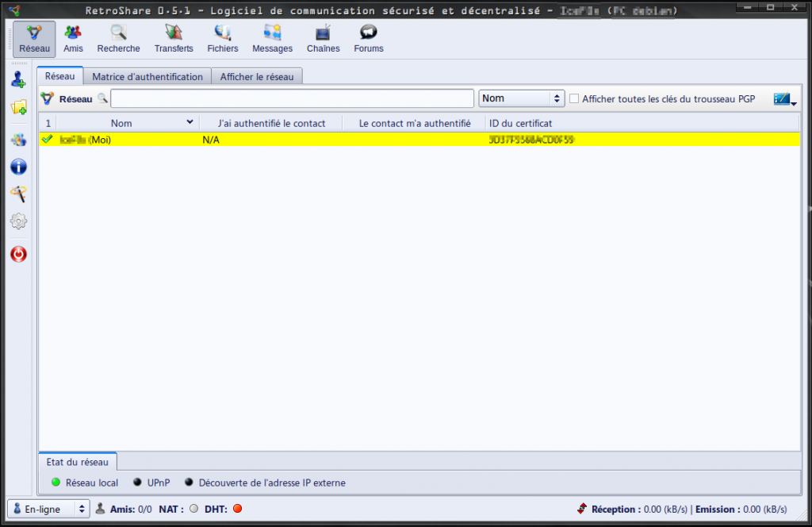Viewport: 812px width, 527px height.
Task: Open the display options menu button
Action: pyautogui.click(x=785, y=99)
